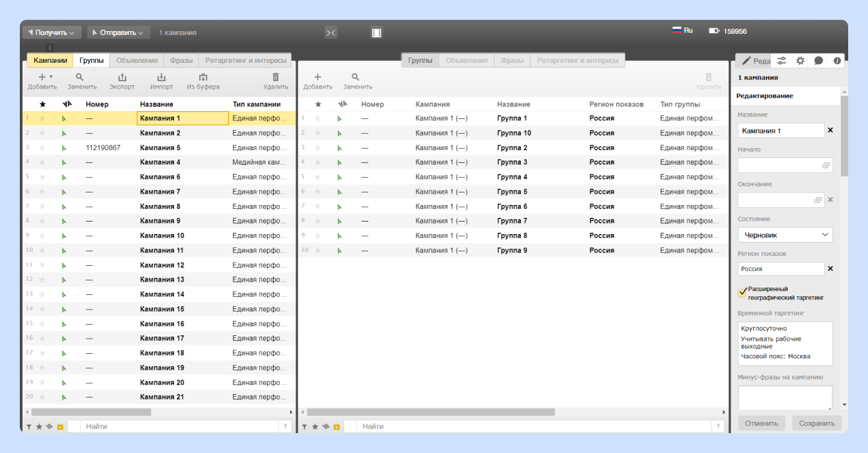Open the Отправить dropdown
This screenshot has height=453, width=868.
click(119, 32)
